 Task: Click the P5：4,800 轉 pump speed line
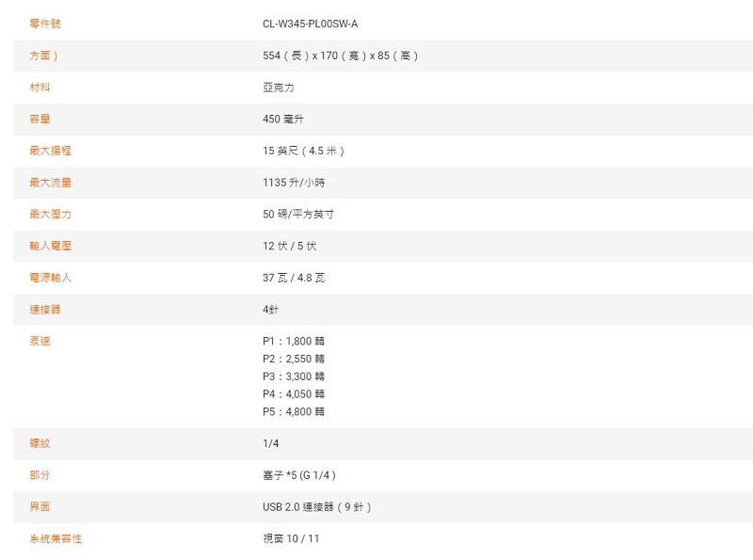[x=294, y=411]
